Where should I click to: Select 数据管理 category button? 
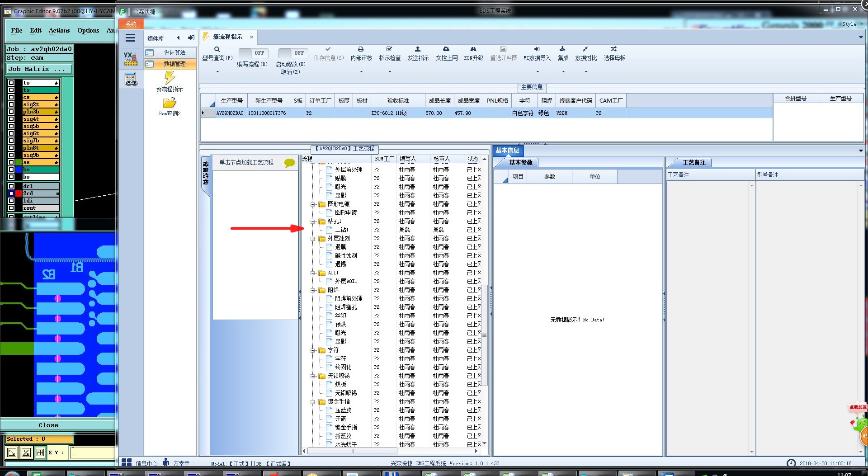pyautogui.click(x=170, y=64)
